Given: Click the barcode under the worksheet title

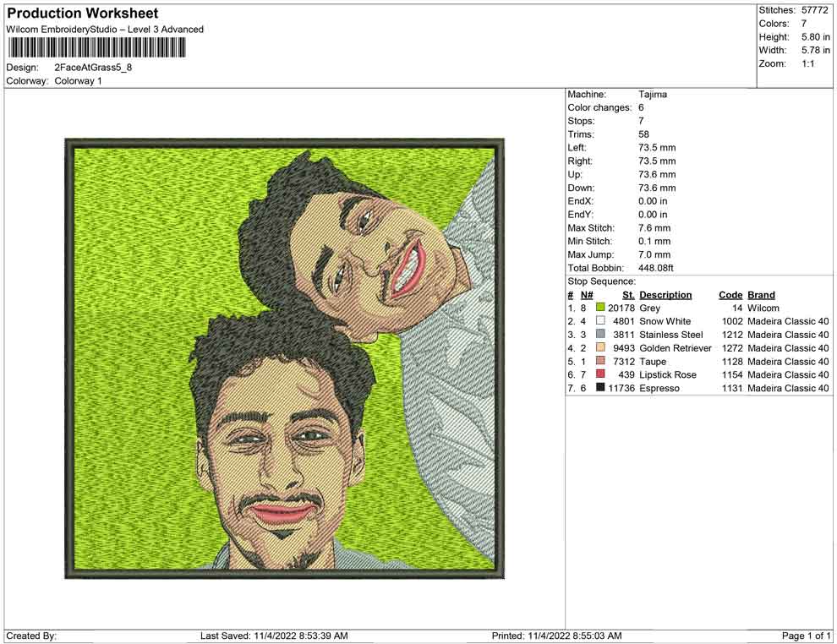Looking at the screenshot, I should pyautogui.click(x=96, y=48).
